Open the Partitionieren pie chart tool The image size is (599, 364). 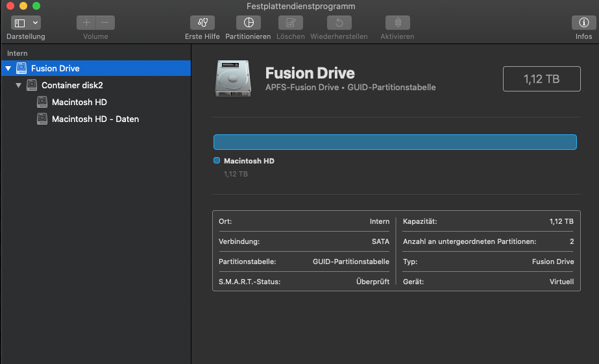click(x=248, y=23)
